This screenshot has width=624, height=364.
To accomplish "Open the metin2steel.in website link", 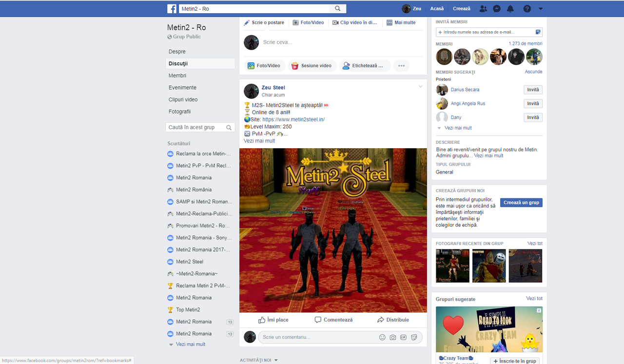I will click(x=293, y=119).
